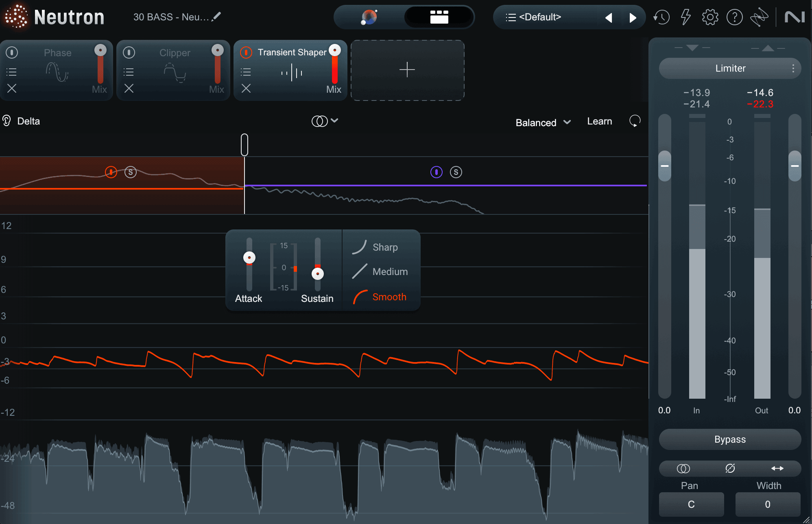
Task: Switch to the detailed modules view
Action: 439,17
